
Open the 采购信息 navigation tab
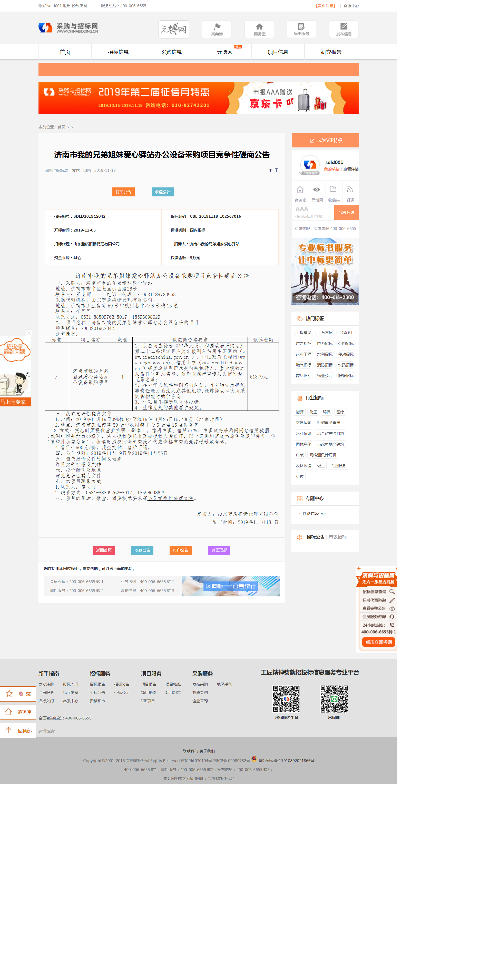171,52
